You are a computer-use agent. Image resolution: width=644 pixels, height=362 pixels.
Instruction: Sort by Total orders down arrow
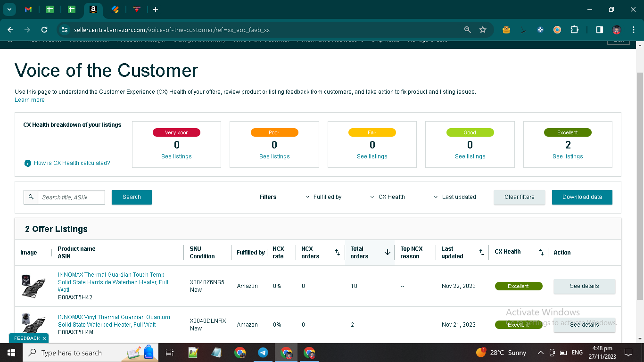click(x=388, y=253)
